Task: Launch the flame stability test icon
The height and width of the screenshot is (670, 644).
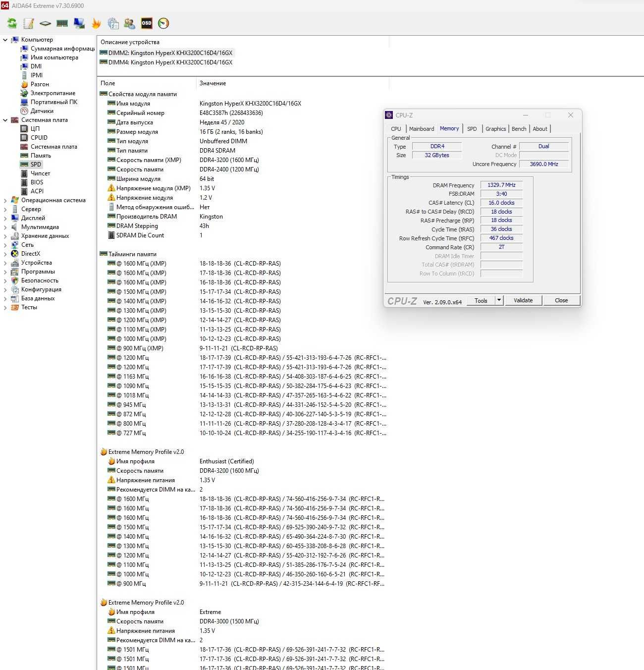Action: 96,23
